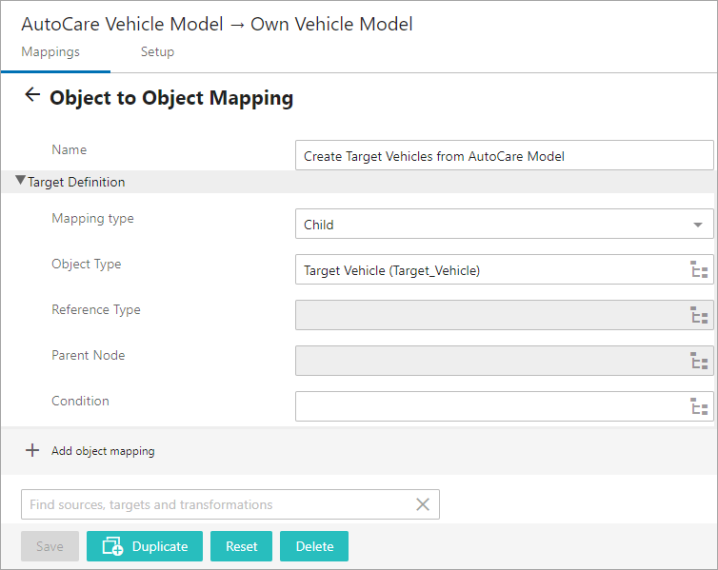Switch to the Setup tab
The image size is (718, 570).
pos(157,52)
